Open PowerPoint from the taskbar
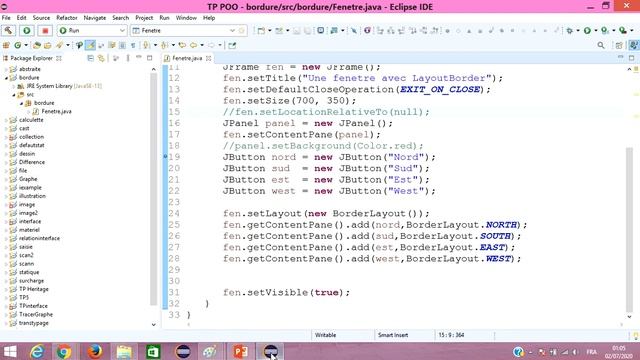Screen dimensions: 640x360 (x=240, y=351)
